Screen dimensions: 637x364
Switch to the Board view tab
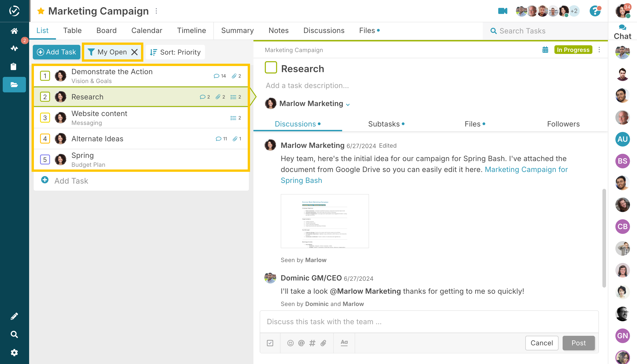pyautogui.click(x=106, y=30)
